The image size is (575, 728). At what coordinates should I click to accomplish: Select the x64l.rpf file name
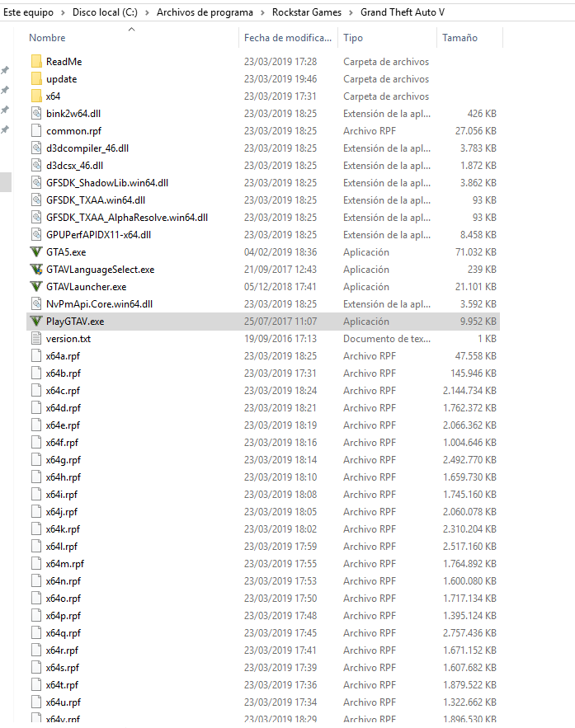pos(62,547)
